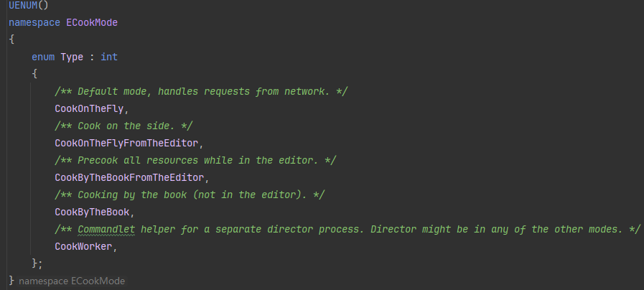Click the ECookMode namespace name

(93, 22)
